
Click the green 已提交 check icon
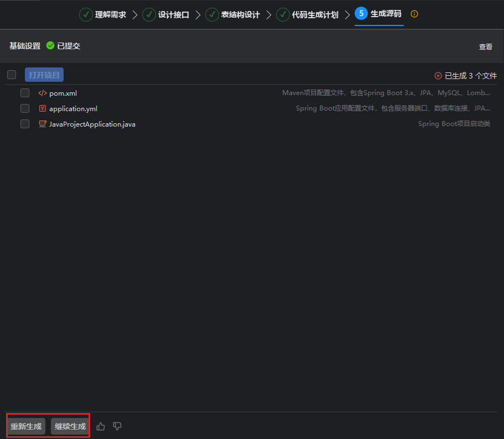coord(50,46)
